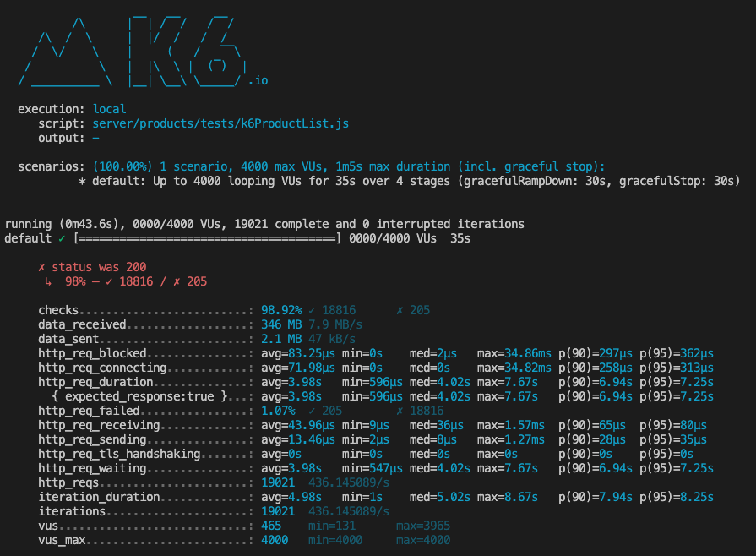Click the http_reqs count '19021'
756x556 pixels.
pos(278,482)
